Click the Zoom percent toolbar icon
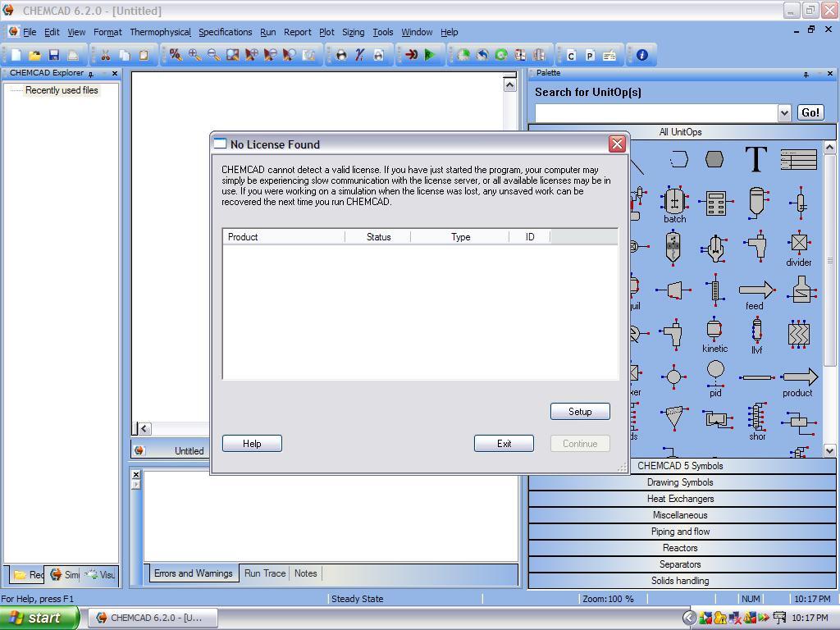The height and width of the screenshot is (630, 840). point(176,55)
